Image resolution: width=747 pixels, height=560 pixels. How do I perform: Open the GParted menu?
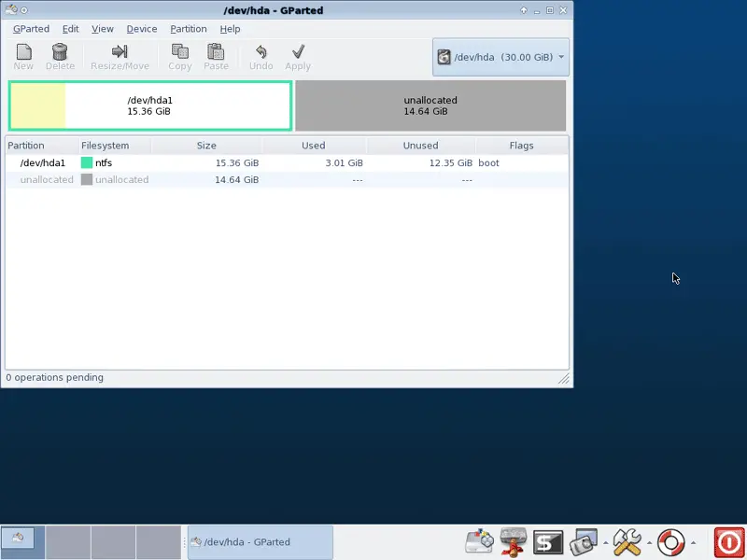pyautogui.click(x=31, y=29)
